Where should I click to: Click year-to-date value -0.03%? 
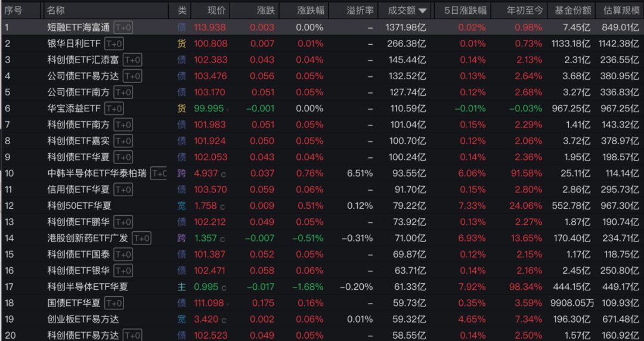tap(526, 108)
